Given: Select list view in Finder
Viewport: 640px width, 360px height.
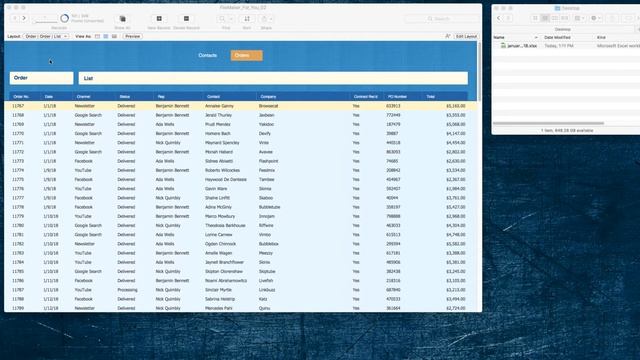Looking at the screenshot, I should 545,18.
